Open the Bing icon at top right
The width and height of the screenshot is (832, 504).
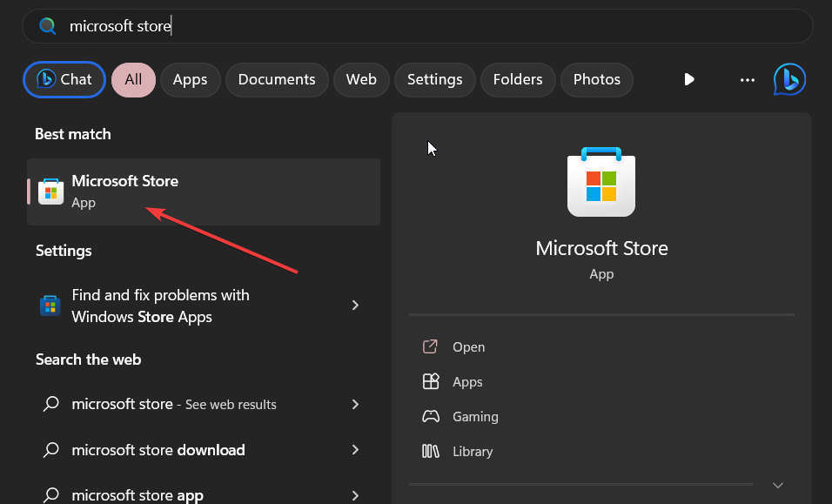point(789,79)
